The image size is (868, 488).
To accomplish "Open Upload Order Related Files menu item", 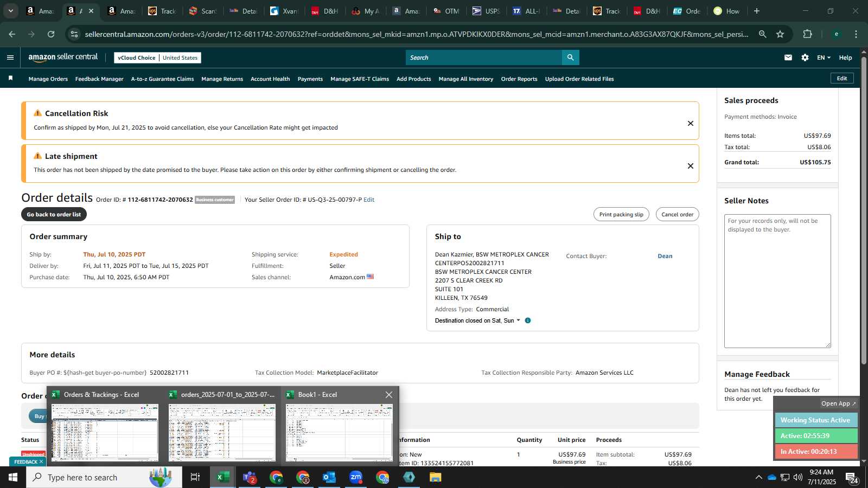I will point(579,79).
